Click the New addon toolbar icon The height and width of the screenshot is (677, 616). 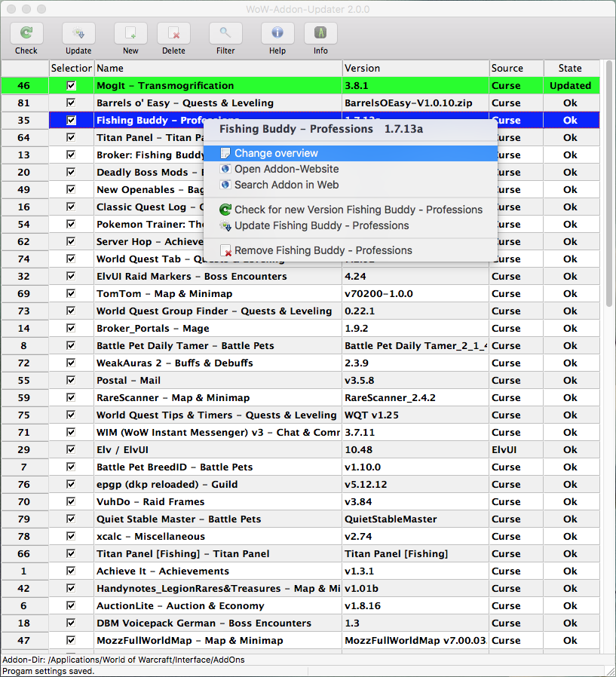click(x=130, y=33)
